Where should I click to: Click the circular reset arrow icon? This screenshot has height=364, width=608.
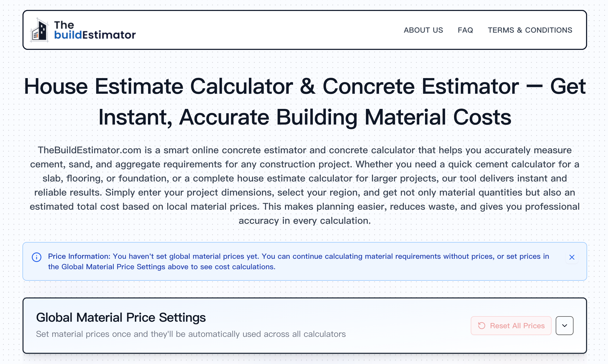click(x=481, y=326)
